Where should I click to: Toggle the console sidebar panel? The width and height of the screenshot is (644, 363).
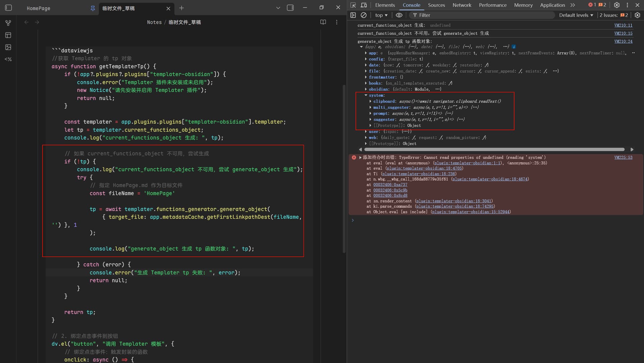coord(353,15)
